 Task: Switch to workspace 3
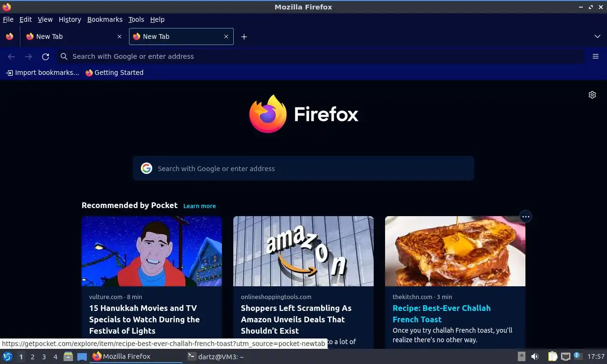click(44, 357)
